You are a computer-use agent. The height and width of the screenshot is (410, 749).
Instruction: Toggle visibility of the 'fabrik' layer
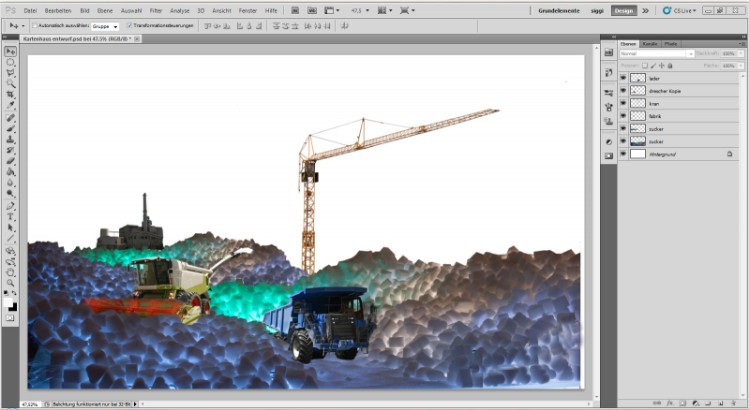click(623, 116)
